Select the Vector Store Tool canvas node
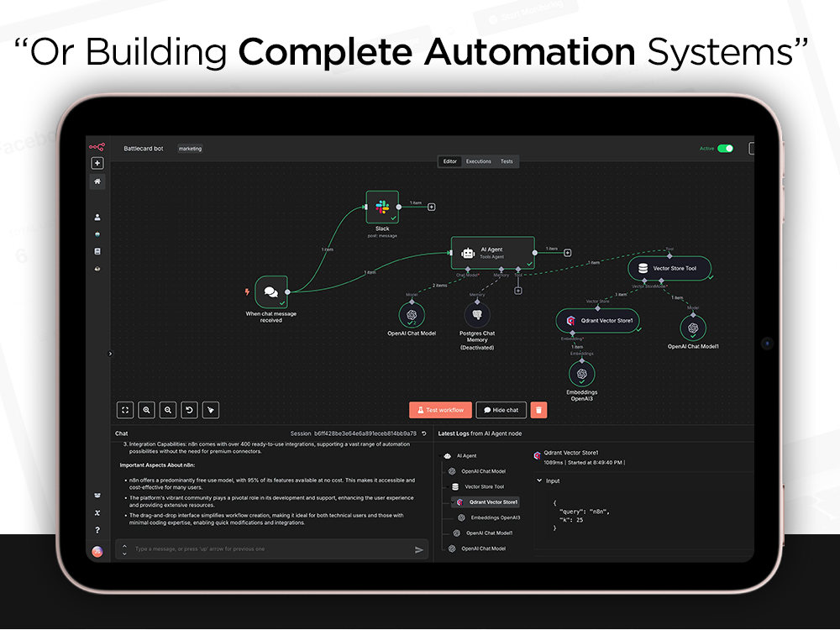This screenshot has height=630, width=840. [x=669, y=269]
